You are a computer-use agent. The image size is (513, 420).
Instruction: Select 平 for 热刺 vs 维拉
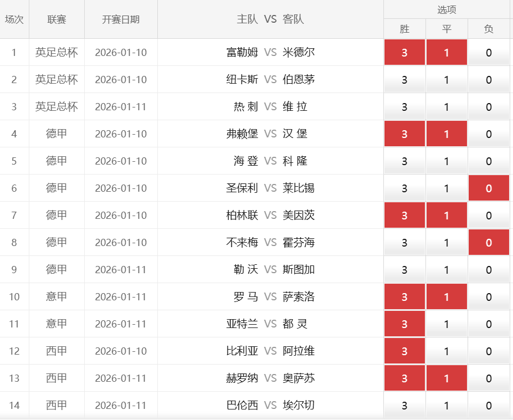[x=447, y=107]
